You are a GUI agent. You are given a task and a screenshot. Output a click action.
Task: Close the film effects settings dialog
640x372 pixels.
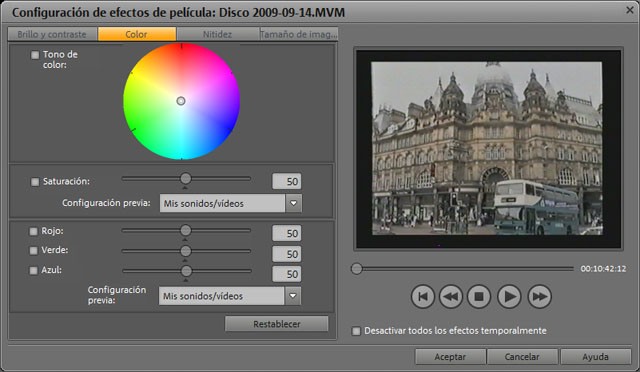630,10
